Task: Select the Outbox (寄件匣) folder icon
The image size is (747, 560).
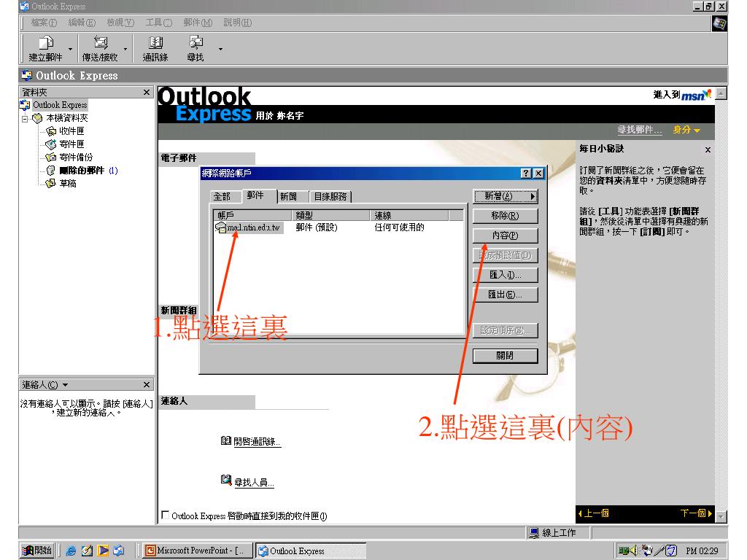Action: pos(50,144)
